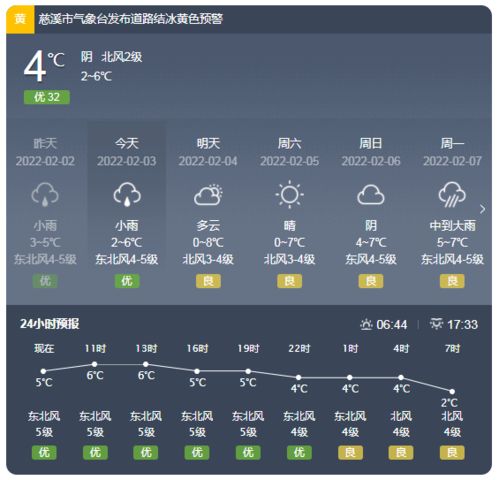
Task: Click the 优 badge under 19时
Action: pyautogui.click(x=248, y=453)
